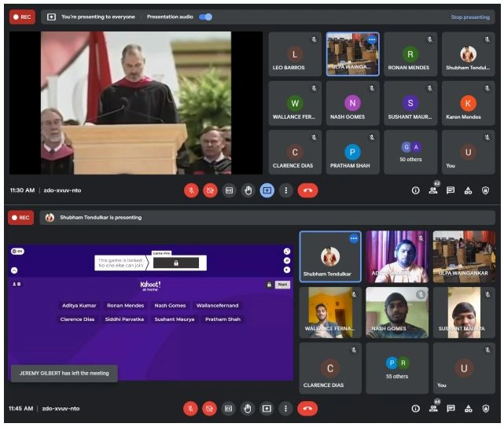Image resolution: width=504 pixels, height=427 pixels.
Task: Click locked Game PIN box in Kahoot
Action: pos(176,263)
